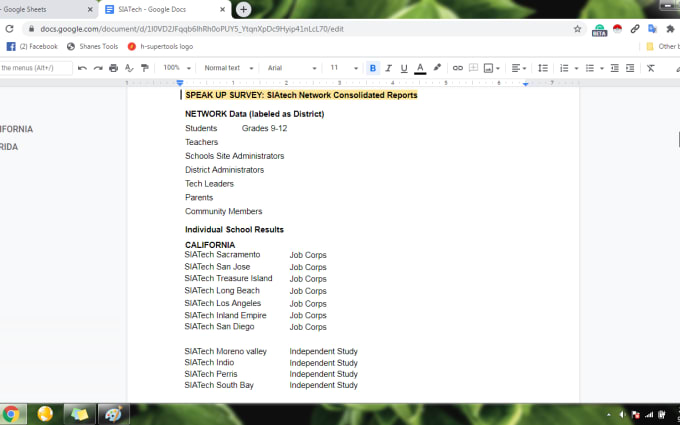Click the NETWORK Data heading
The image size is (680, 425).
[255, 114]
